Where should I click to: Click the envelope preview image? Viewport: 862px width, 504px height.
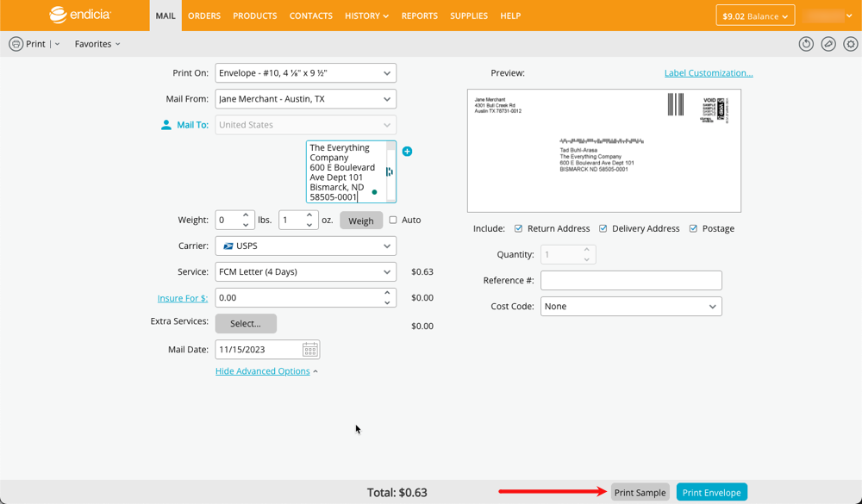tap(604, 151)
